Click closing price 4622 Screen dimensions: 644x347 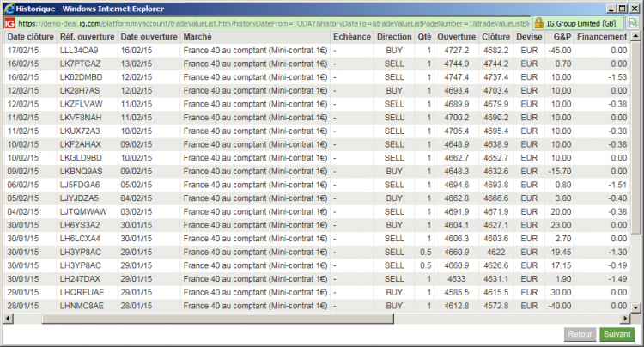[x=495, y=253]
